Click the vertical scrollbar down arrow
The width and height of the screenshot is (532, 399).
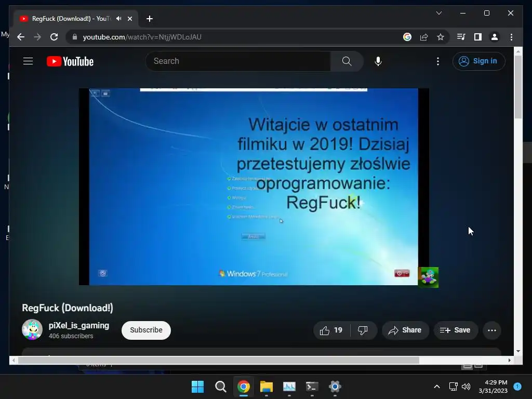[x=518, y=351]
